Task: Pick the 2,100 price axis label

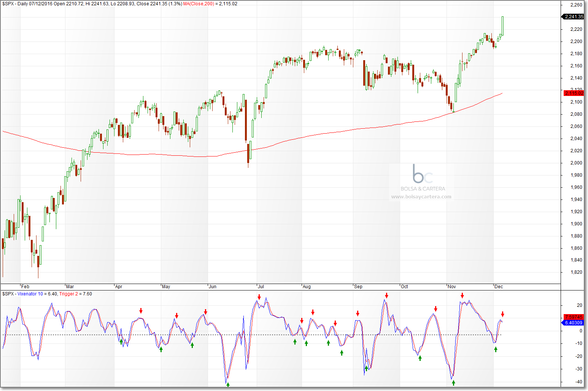Action: click(577, 102)
